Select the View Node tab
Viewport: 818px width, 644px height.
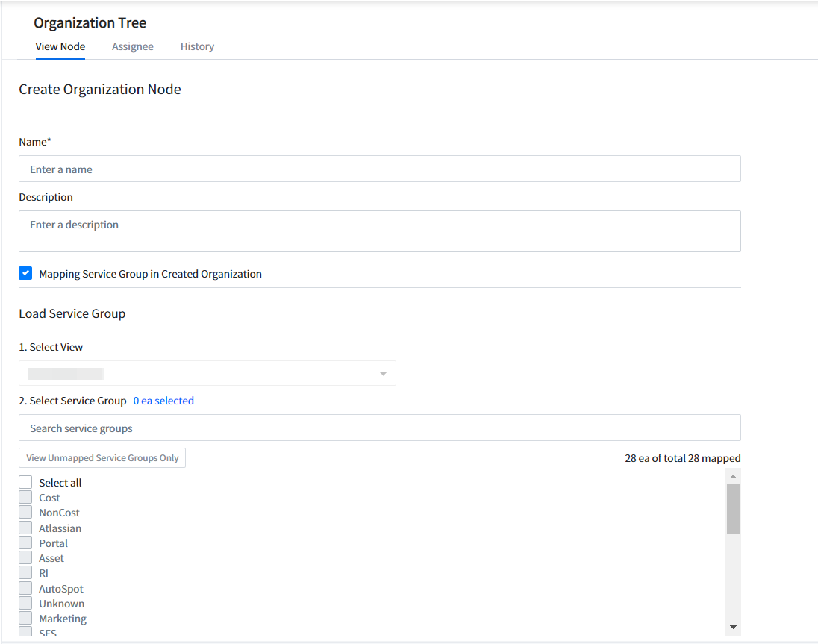pos(60,46)
